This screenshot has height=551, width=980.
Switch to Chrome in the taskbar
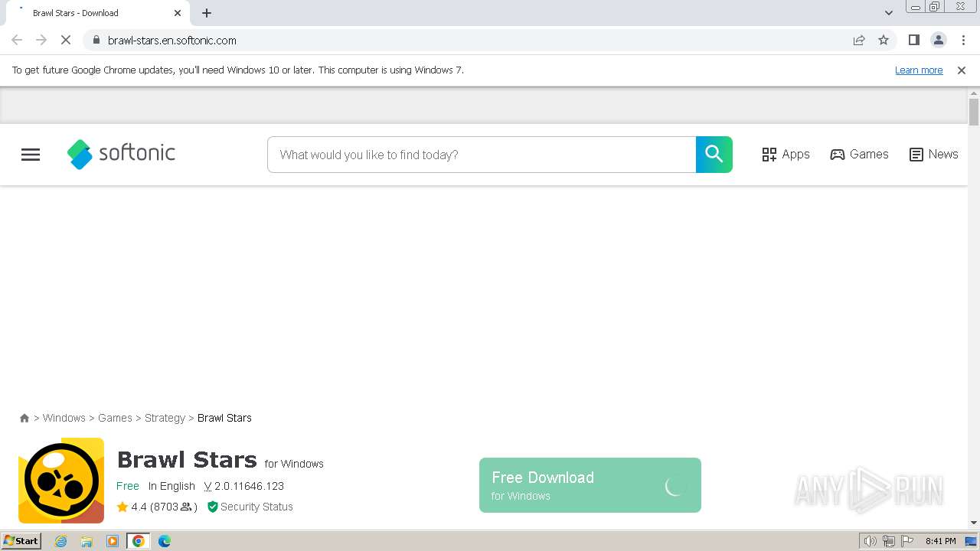(x=139, y=541)
